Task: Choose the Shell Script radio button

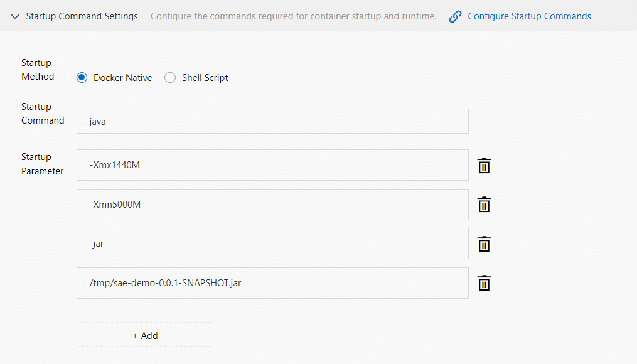Action: pos(170,78)
